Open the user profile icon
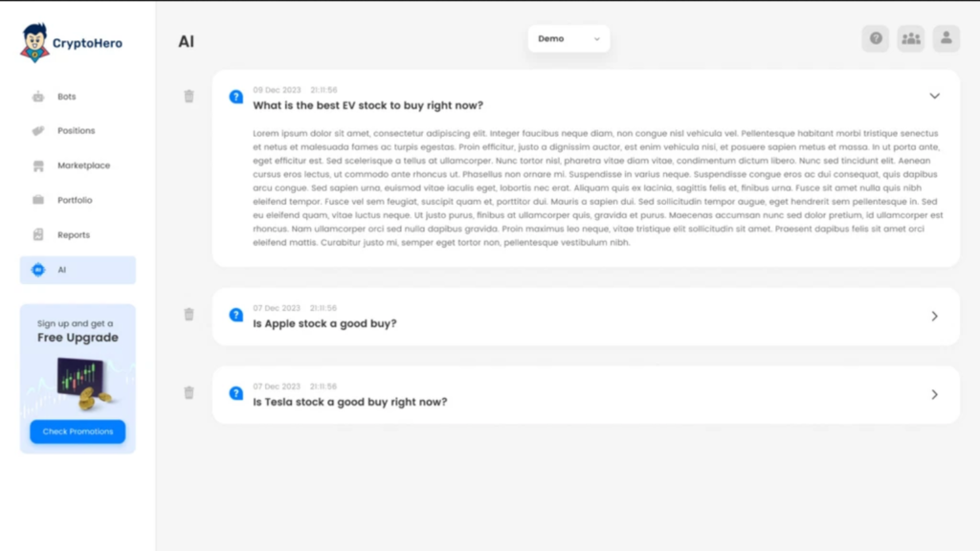The image size is (980, 551). pyautogui.click(x=947, y=38)
